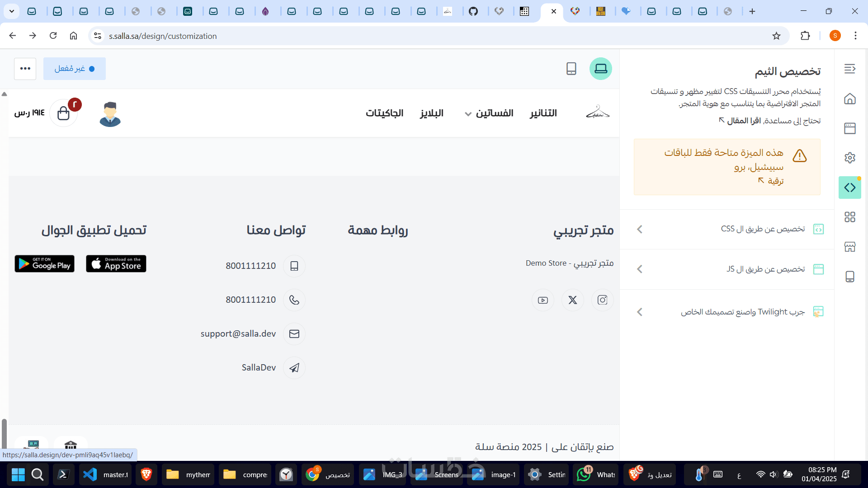Click the ترقية upgrade link
This screenshot has height=488, width=868.
click(771, 181)
